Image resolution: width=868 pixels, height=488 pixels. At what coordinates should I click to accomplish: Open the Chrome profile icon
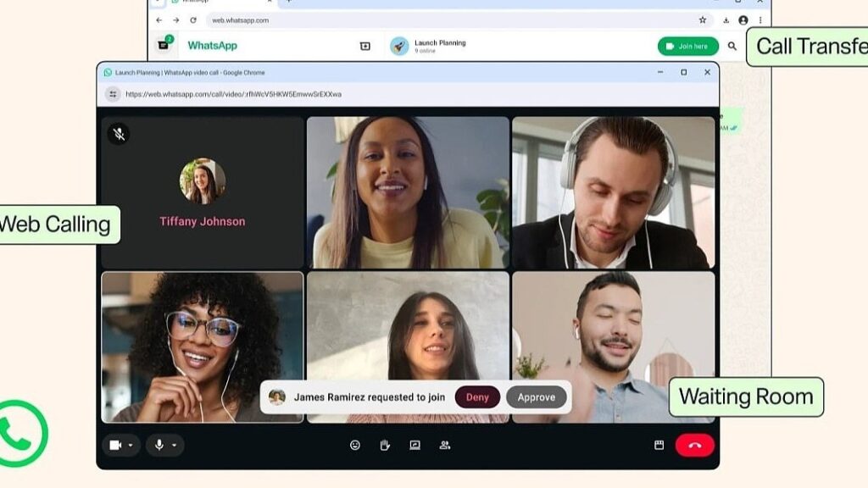point(743,20)
